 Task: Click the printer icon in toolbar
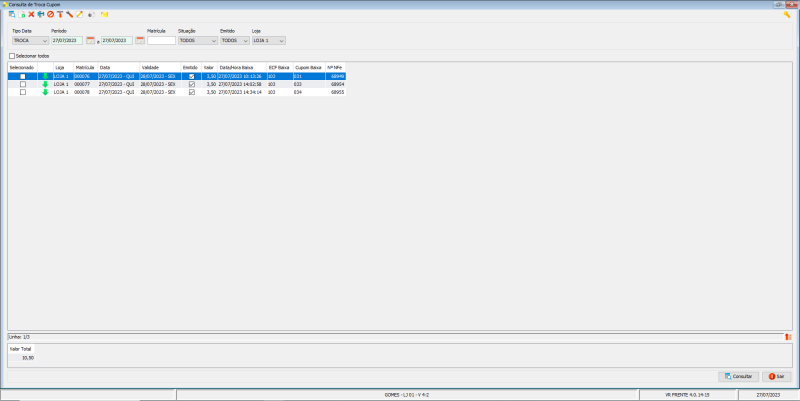pyautogui.click(x=41, y=15)
